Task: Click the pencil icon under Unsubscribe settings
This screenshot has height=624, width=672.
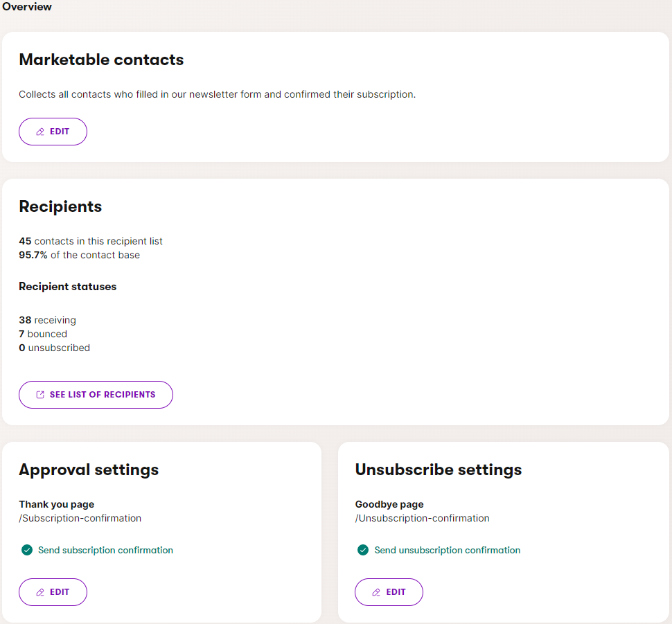Action: point(376,592)
